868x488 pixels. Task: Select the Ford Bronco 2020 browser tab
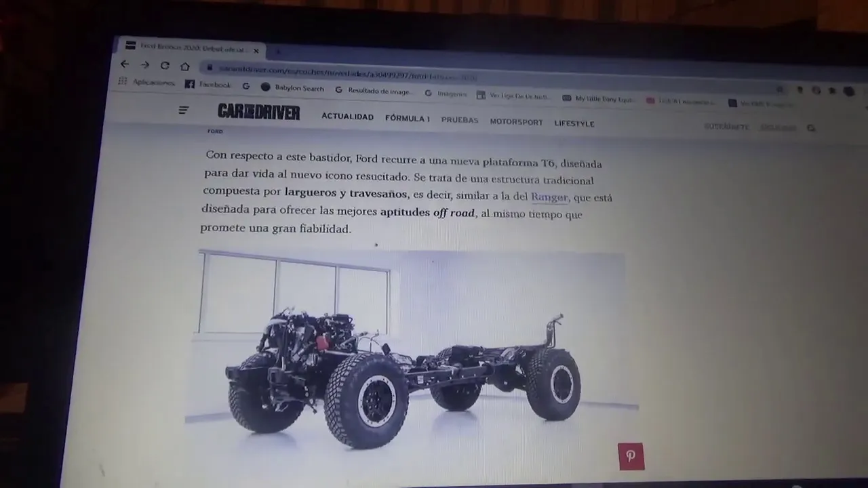193,47
